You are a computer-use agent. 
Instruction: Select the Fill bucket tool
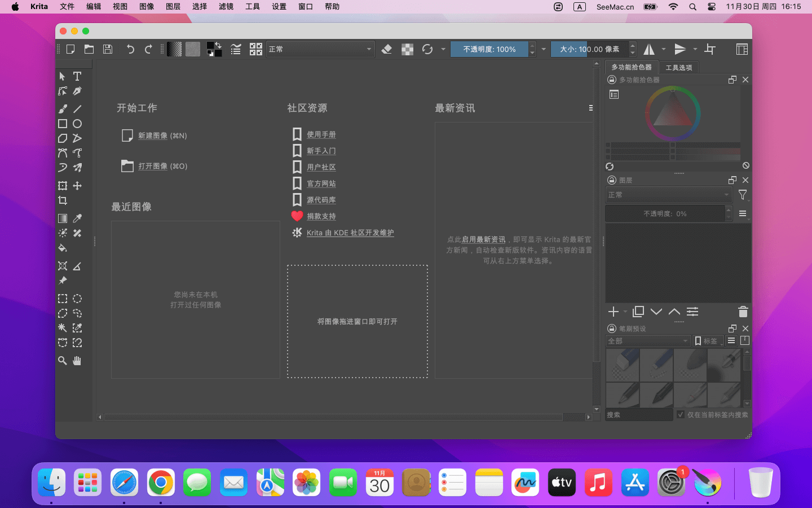[63, 248]
